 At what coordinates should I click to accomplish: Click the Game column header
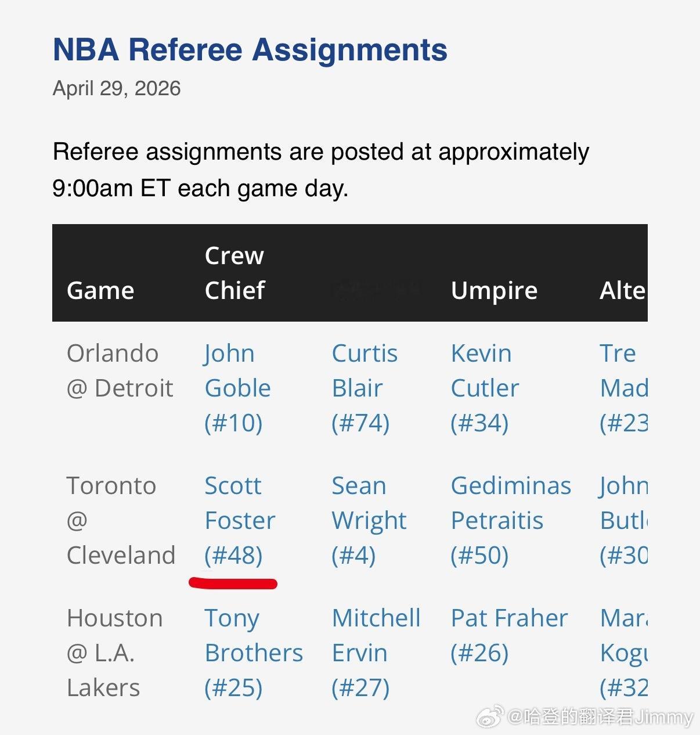100,290
